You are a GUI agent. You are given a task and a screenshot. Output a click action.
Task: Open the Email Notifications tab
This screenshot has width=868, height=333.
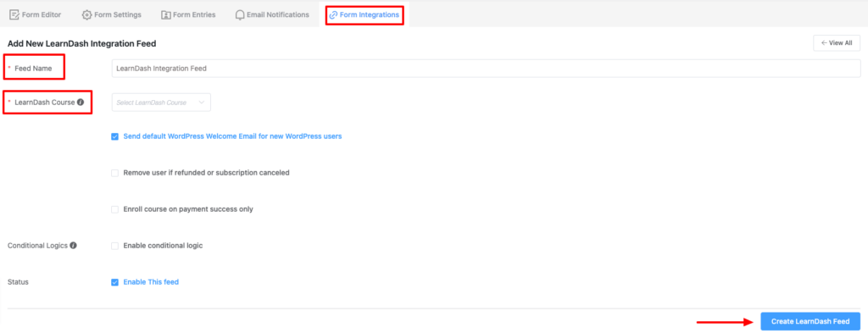pyautogui.click(x=272, y=15)
